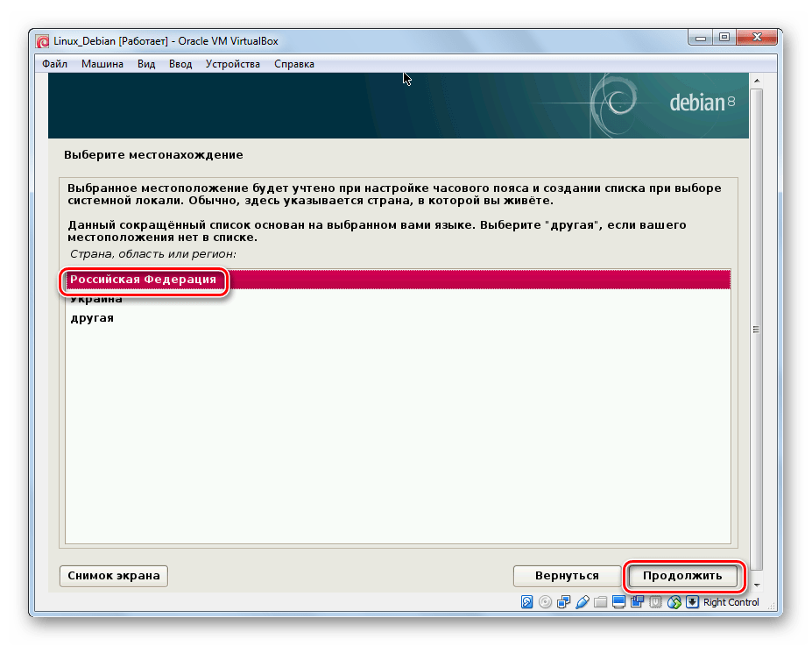The width and height of the screenshot is (812, 646).
Task: Click the hard disk activity icon
Action: [x=527, y=602]
